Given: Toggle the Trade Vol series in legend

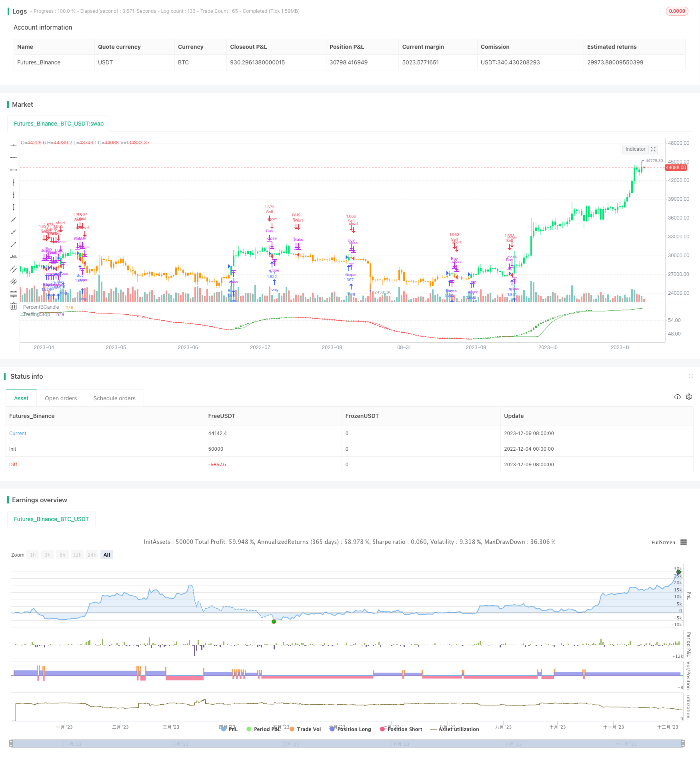Looking at the screenshot, I should pos(305,729).
